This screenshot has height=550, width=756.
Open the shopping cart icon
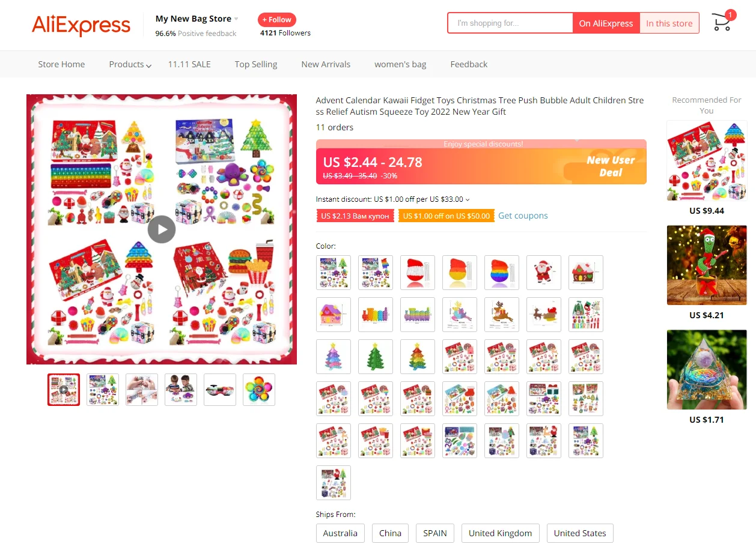pyautogui.click(x=722, y=22)
